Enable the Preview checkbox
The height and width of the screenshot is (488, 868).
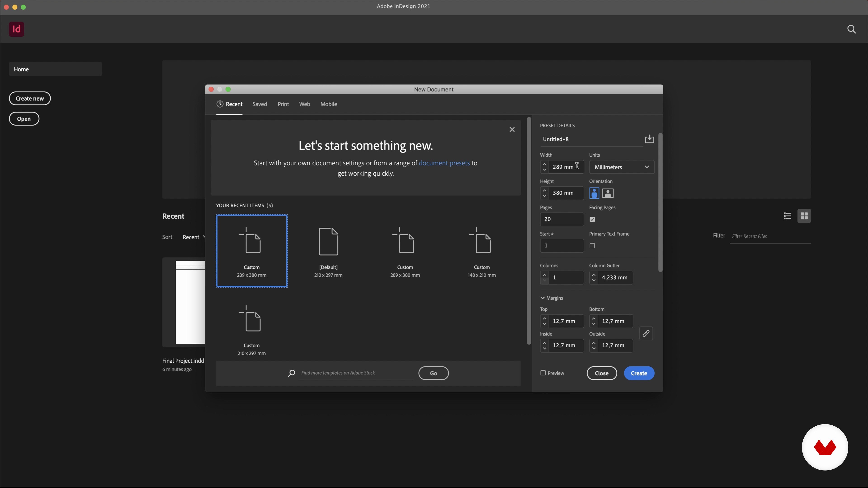pos(543,373)
